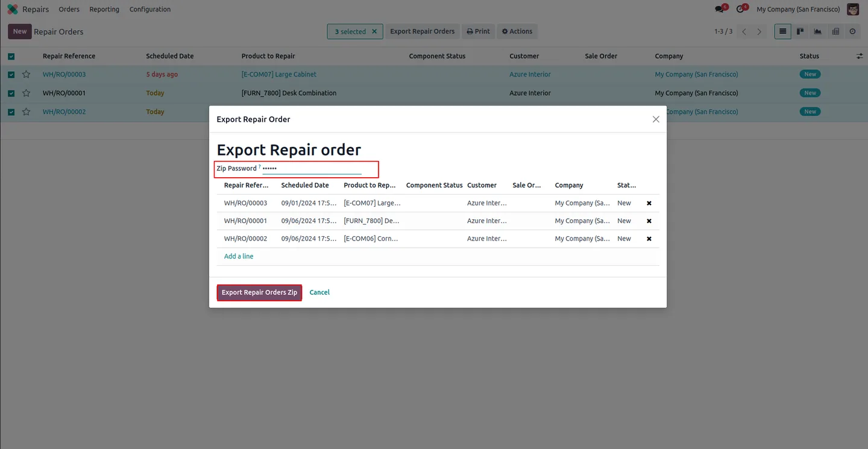Toggle the select-all checkbox in header

(x=11, y=56)
